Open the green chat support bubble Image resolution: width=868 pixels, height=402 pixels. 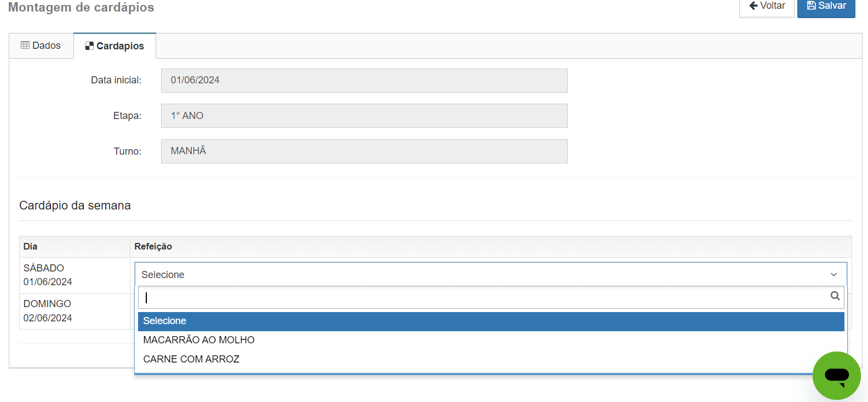click(x=836, y=376)
